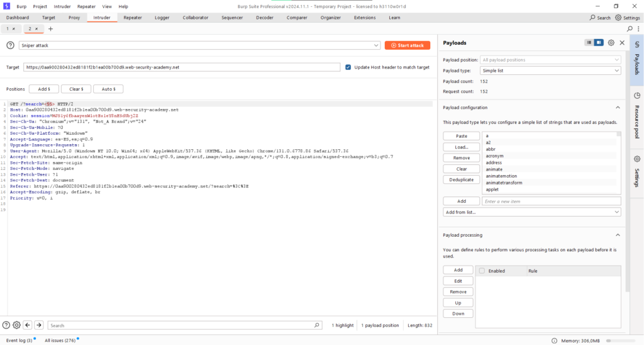
Task: Switch to the Dashboard tab
Action: [18, 18]
